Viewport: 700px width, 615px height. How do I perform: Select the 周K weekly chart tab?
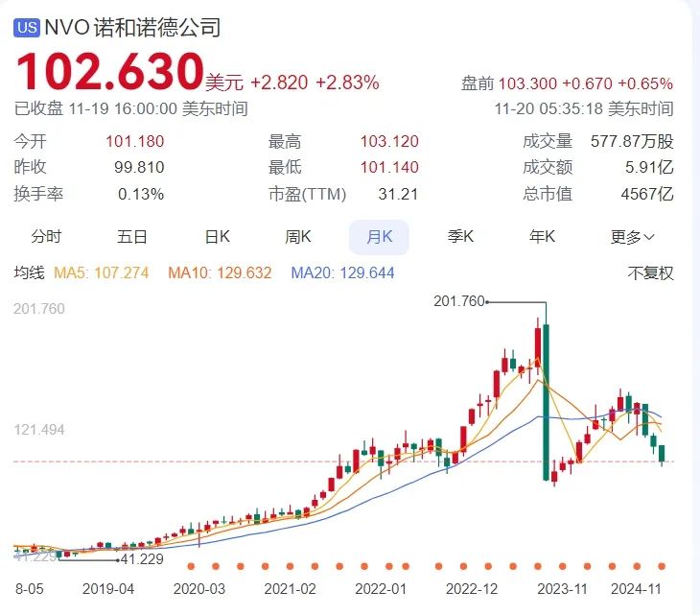[298, 237]
